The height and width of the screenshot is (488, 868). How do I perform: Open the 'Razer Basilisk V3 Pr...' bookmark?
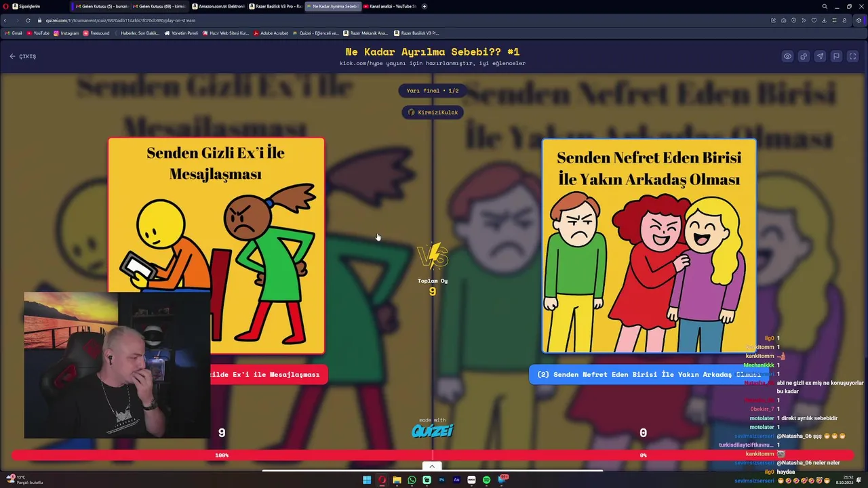[x=416, y=33]
